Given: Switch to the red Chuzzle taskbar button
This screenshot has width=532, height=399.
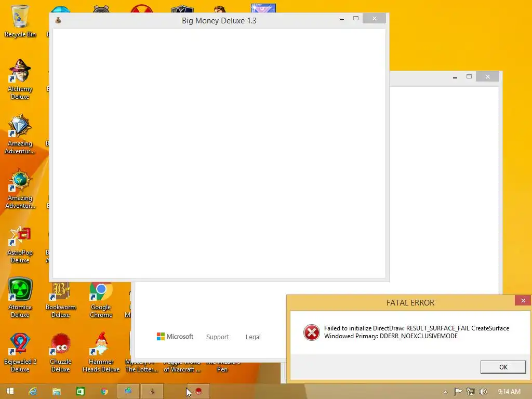Looking at the screenshot, I should (x=198, y=391).
